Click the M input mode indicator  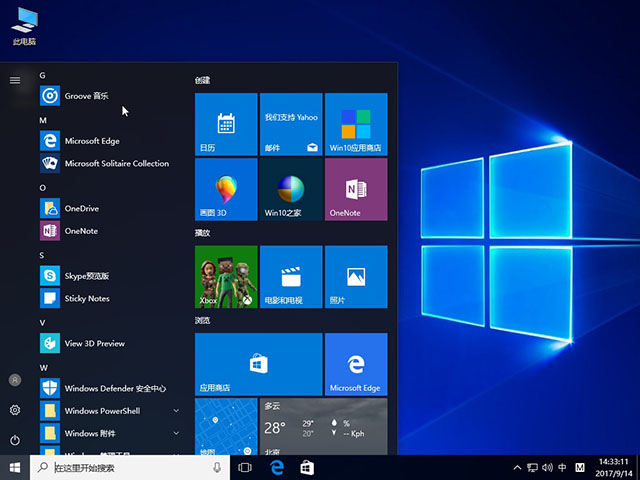[x=580, y=467]
